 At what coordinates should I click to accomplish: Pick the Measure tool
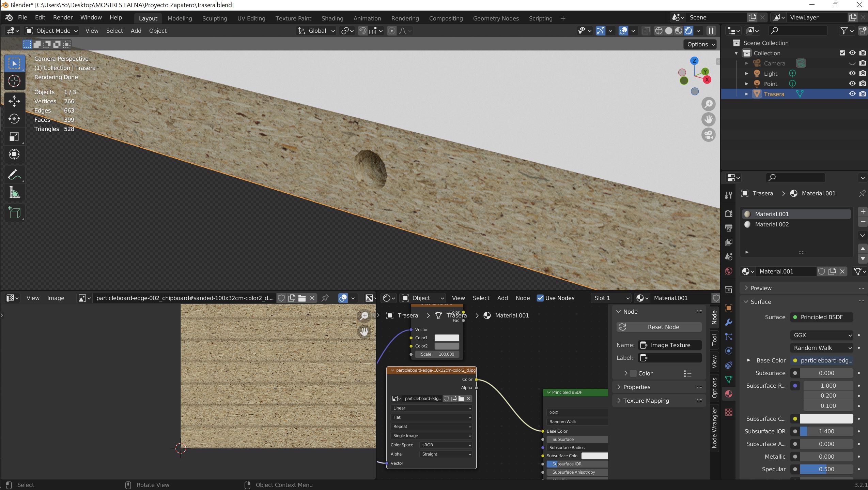(x=14, y=193)
